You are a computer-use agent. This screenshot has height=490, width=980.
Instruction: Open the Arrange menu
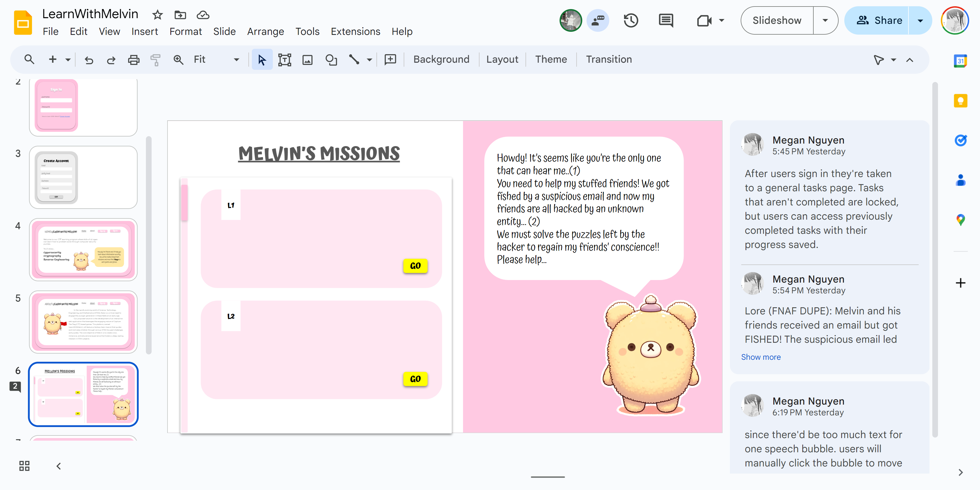tap(265, 31)
